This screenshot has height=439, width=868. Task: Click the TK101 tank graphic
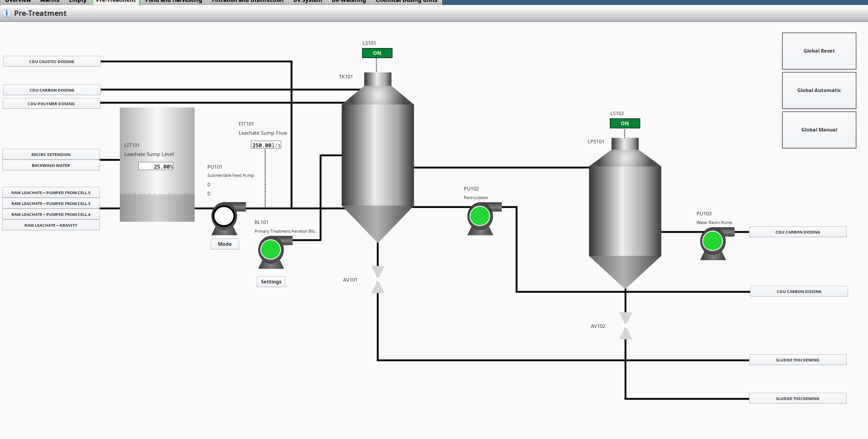click(378, 157)
